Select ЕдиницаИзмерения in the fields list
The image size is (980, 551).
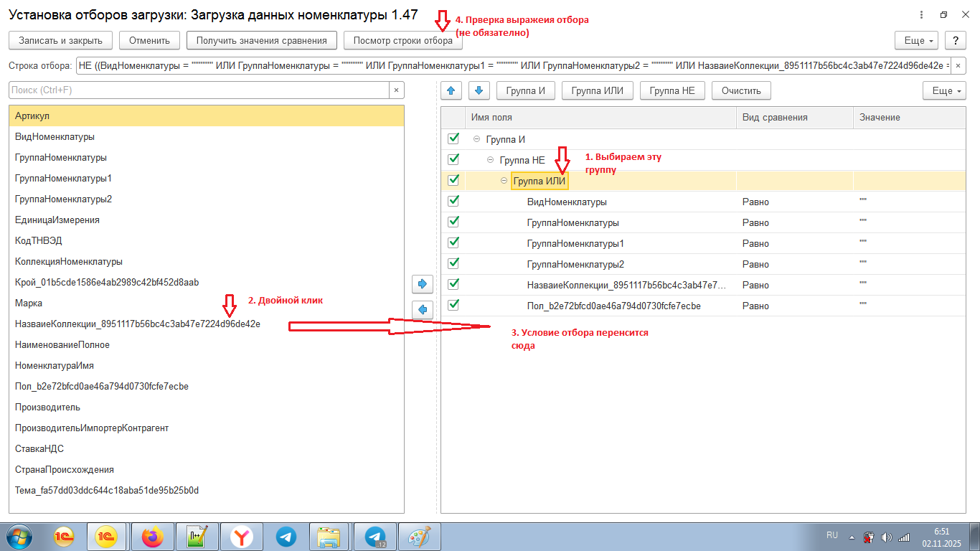[x=207, y=220]
